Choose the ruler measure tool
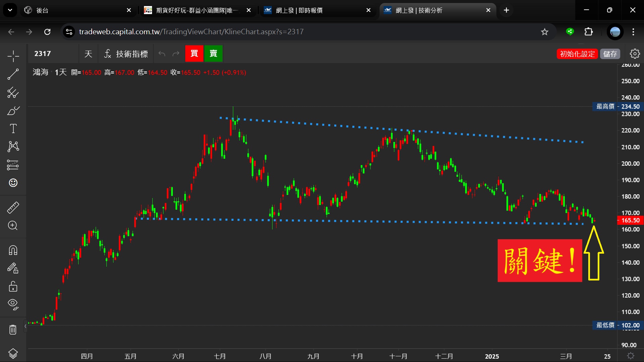 (13, 208)
